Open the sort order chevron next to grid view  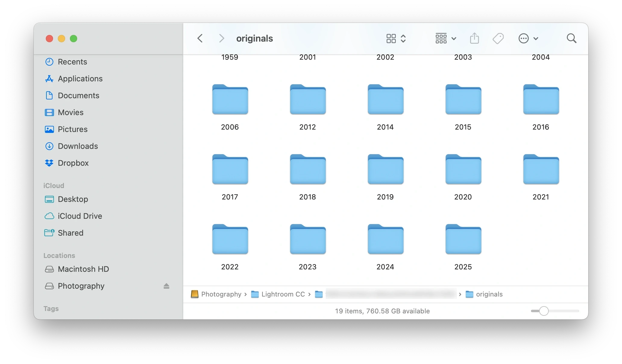[x=404, y=38]
